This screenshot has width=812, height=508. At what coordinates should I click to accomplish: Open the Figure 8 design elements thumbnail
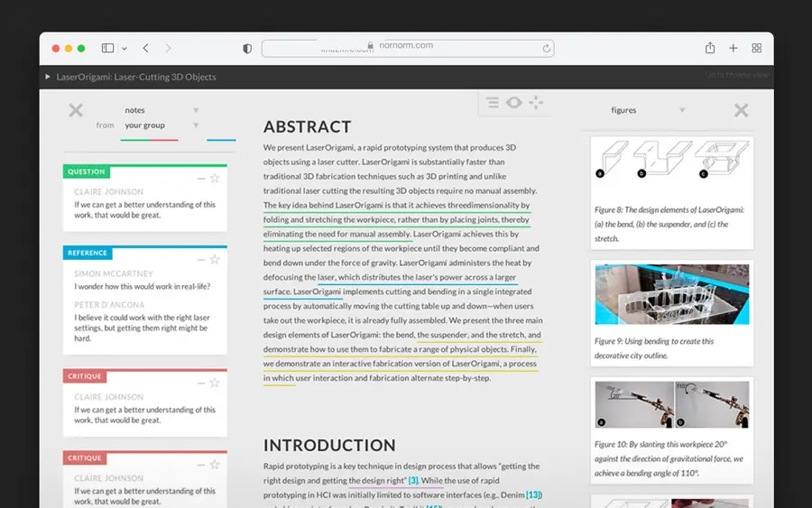[672, 160]
